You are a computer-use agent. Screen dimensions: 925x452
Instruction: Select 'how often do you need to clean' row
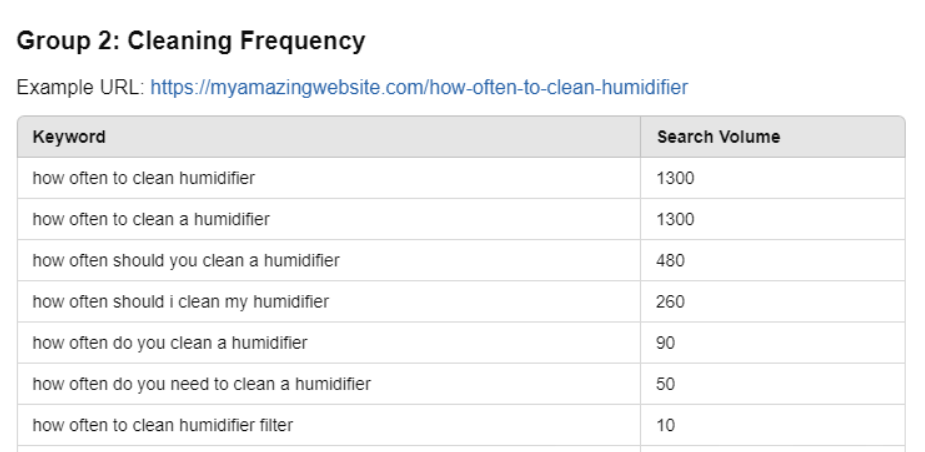point(201,383)
